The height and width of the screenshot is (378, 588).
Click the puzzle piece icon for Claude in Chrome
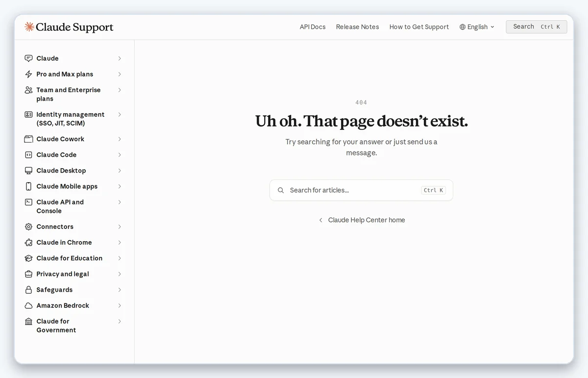click(28, 242)
